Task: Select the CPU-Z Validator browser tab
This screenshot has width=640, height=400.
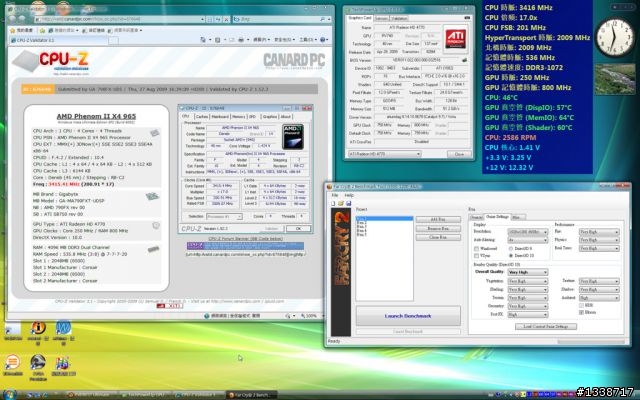Action: (59, 40)
